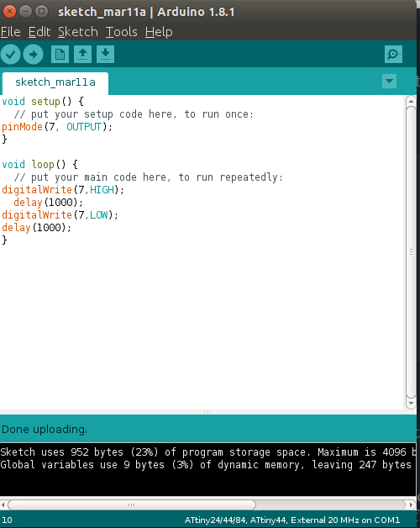The image size is (420, 528).
Task: Open the File menu
Action: 10,32
